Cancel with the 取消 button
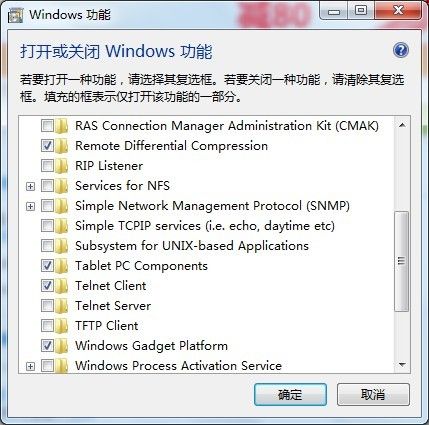Viewport: 429px width, 425px height. click(x=373, y=394)
